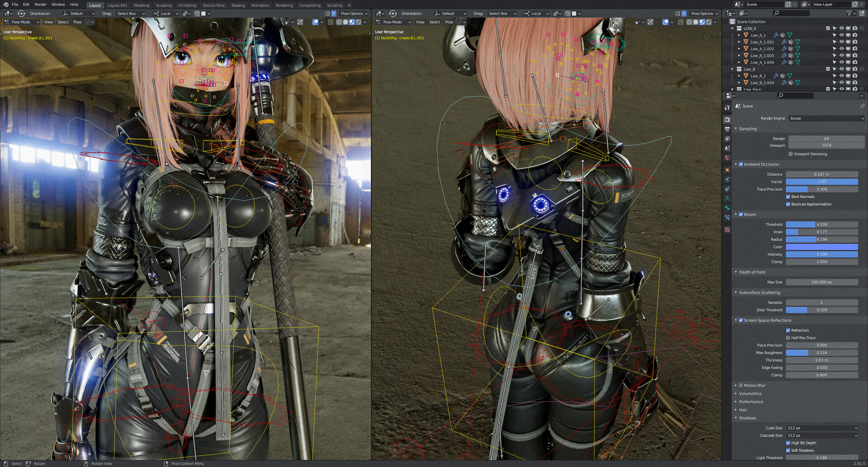Open the Cube Size dropdown
The image size is (868, 467).
822,428
